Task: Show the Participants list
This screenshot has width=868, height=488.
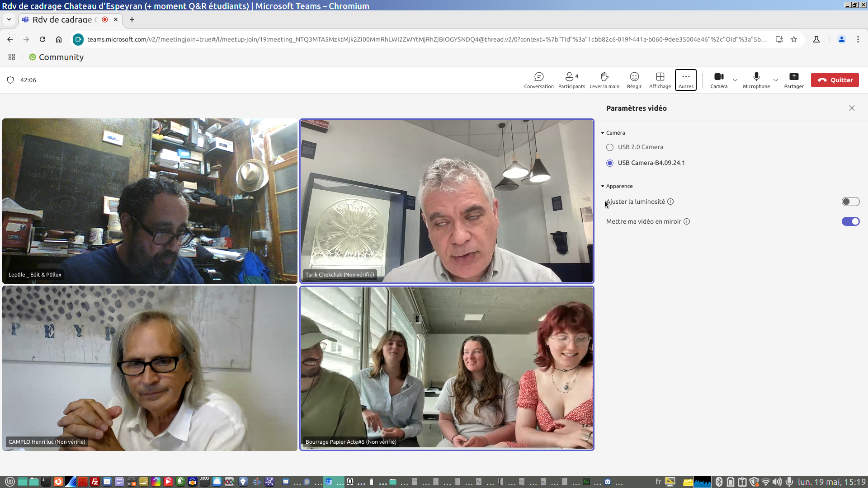Action: coord(571,80)
